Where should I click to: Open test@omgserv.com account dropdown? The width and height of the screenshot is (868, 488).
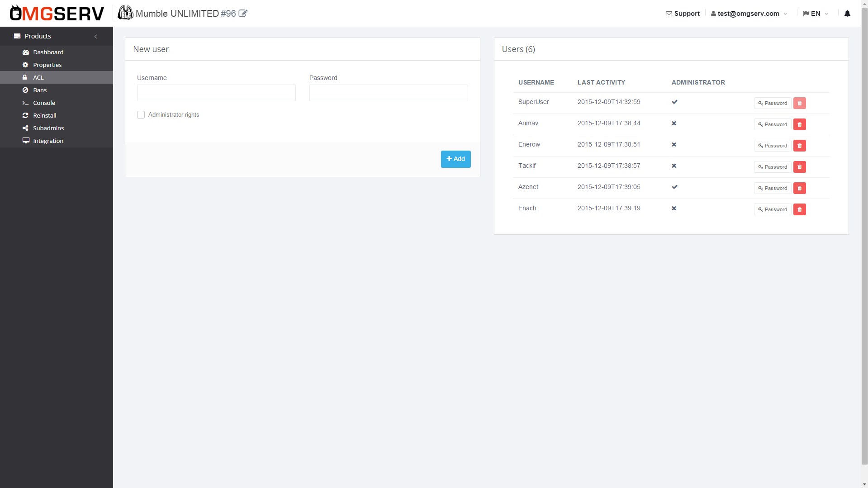coord(749,14)
